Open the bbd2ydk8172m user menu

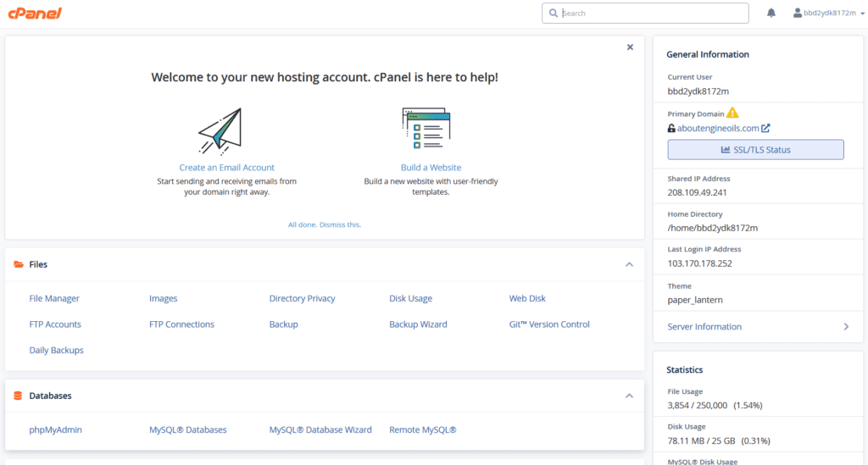(828, 13)
